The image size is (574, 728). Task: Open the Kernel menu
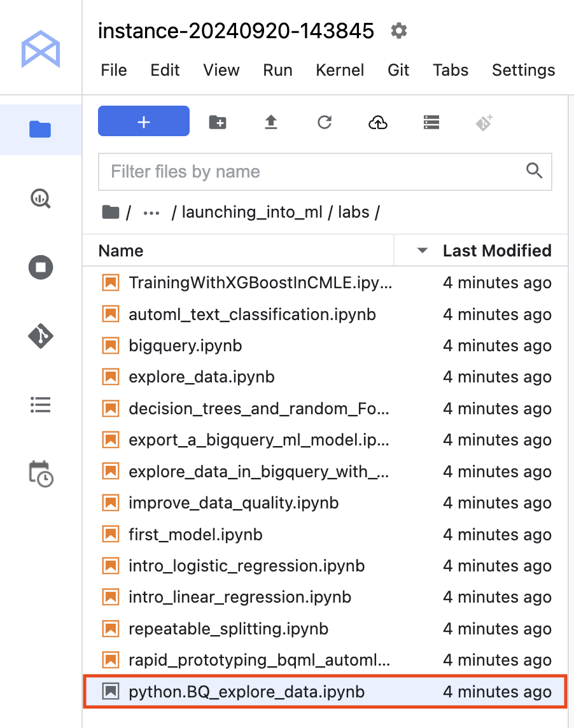pyautogui.click(x=340, y=70)
